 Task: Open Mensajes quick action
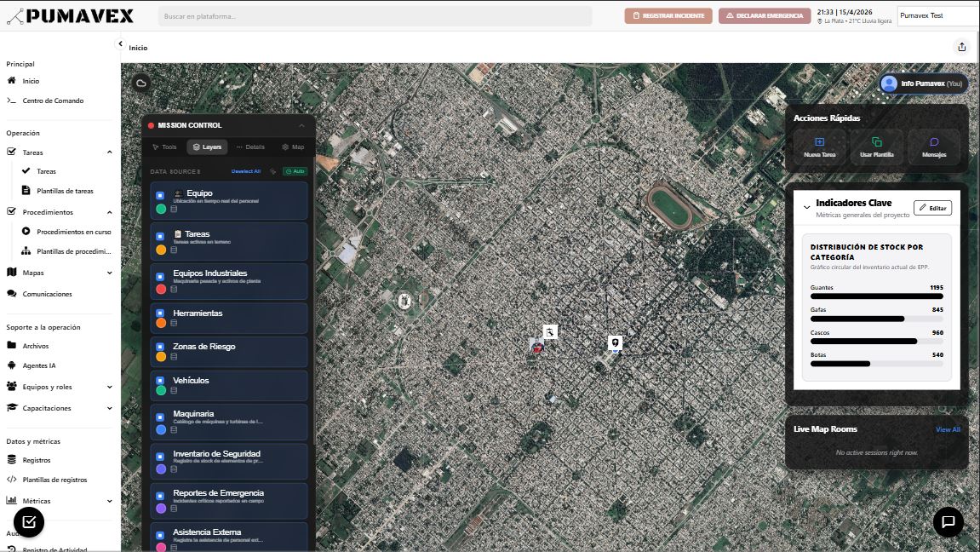coord(933,147)
